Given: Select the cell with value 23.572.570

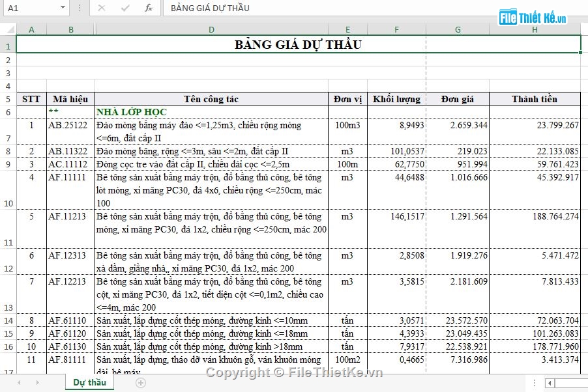Looking at the screenshot, I should (458, 320).
